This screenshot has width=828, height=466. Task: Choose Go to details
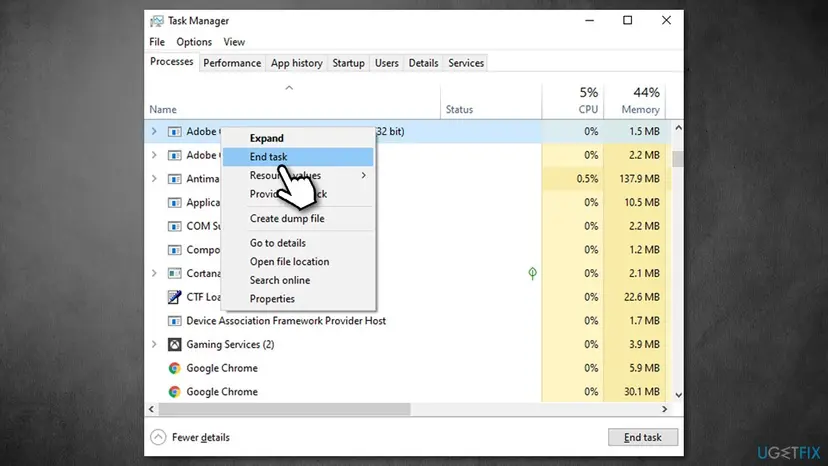(x=298, y=243)
